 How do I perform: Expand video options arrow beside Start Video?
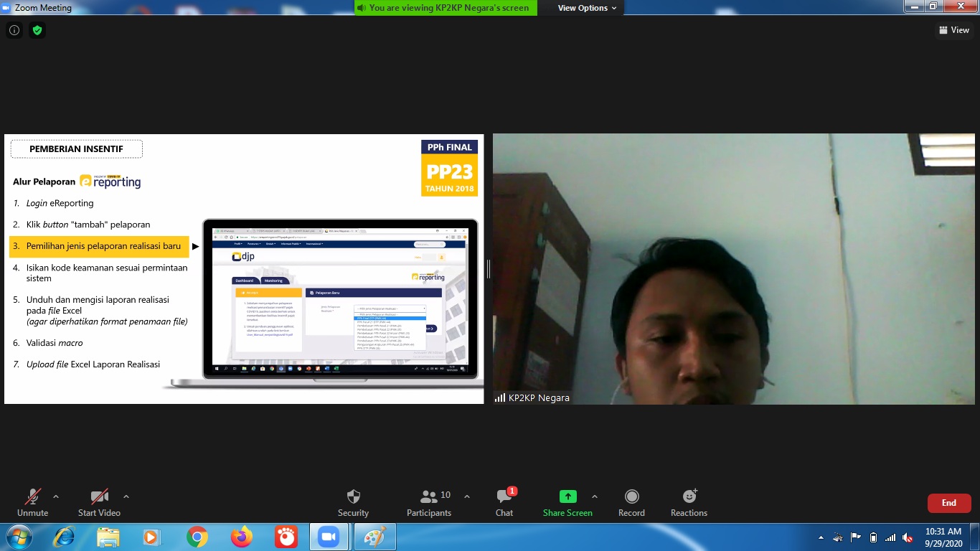click(x=126, y=496)
